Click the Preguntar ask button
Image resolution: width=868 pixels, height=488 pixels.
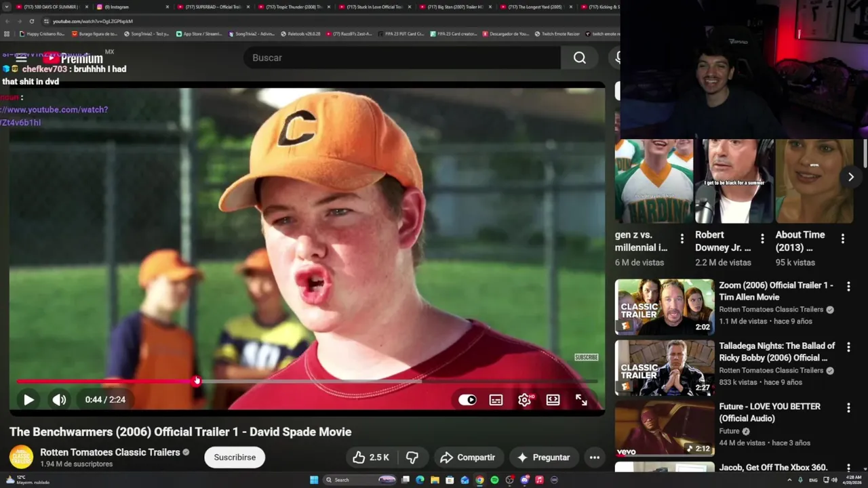pyautogui.click(x=543, y=457)
